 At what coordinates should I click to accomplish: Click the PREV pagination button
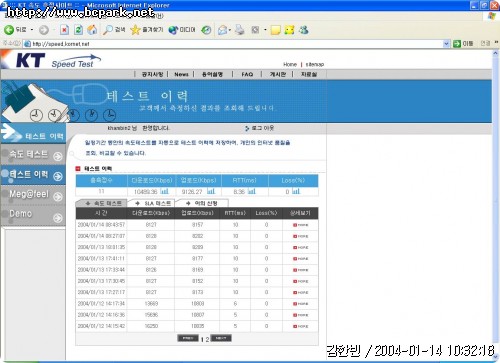point(188,338)
